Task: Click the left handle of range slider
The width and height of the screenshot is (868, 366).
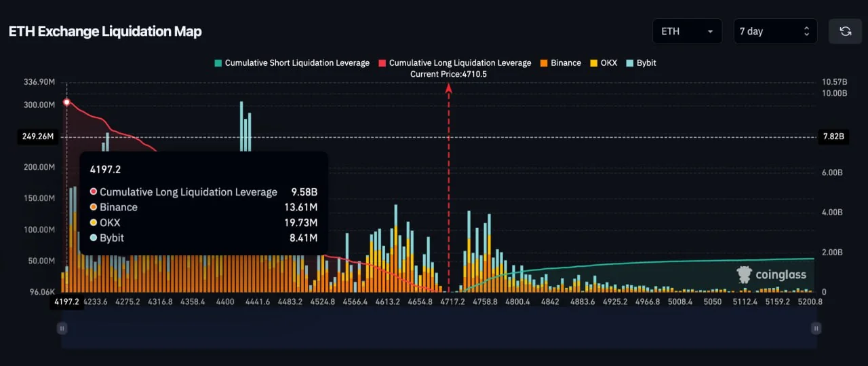Action: coord(62,328)
